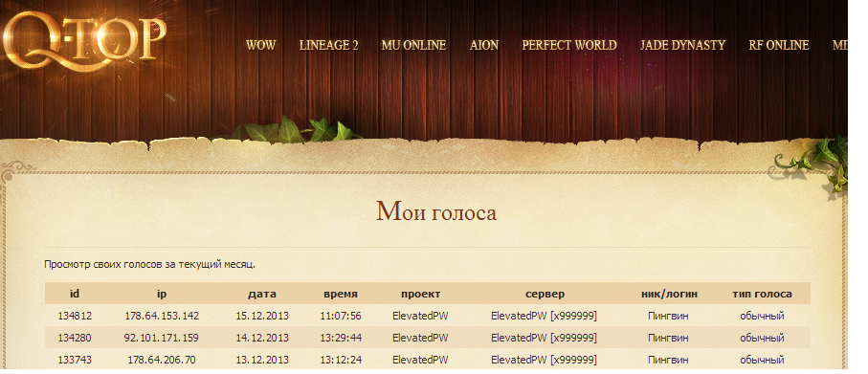Viewport: 868px width, 374px height.
Task: Click the date 13.12.2013
Action: 262,360
